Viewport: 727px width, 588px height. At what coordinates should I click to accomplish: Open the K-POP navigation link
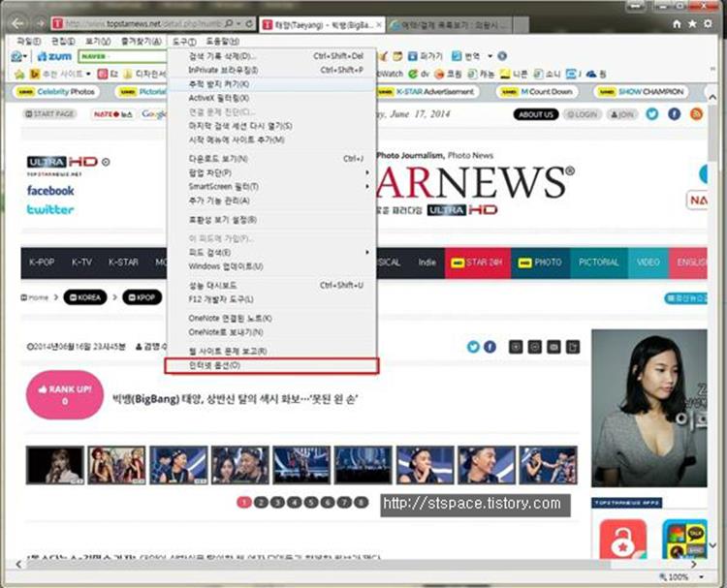(x=42, y=263)
